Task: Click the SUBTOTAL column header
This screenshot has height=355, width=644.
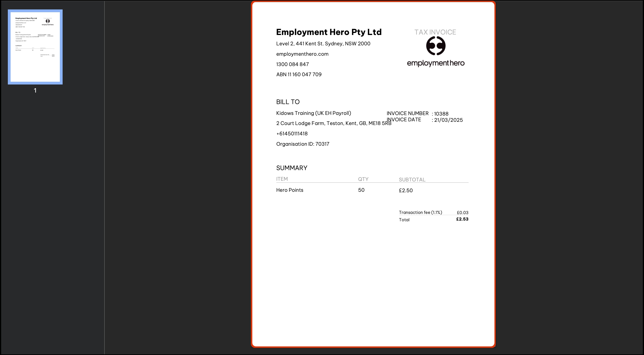Action: coord(412,180)
